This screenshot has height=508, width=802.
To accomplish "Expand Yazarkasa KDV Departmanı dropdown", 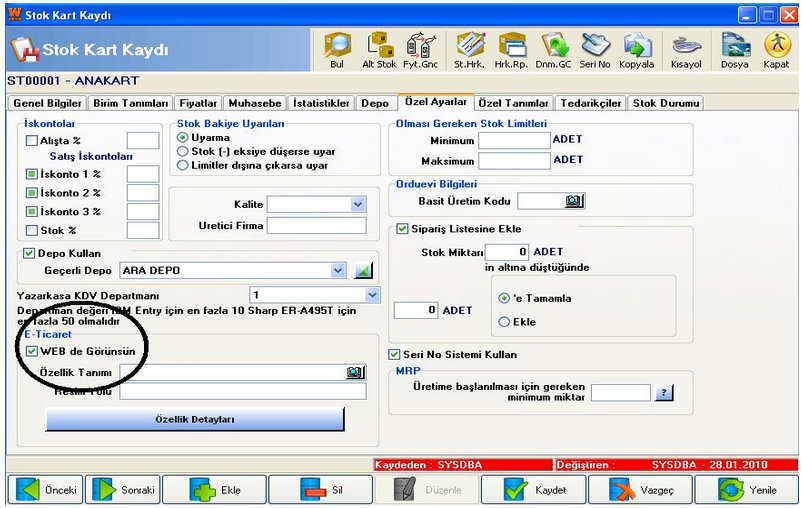I will tap(372, 295).
